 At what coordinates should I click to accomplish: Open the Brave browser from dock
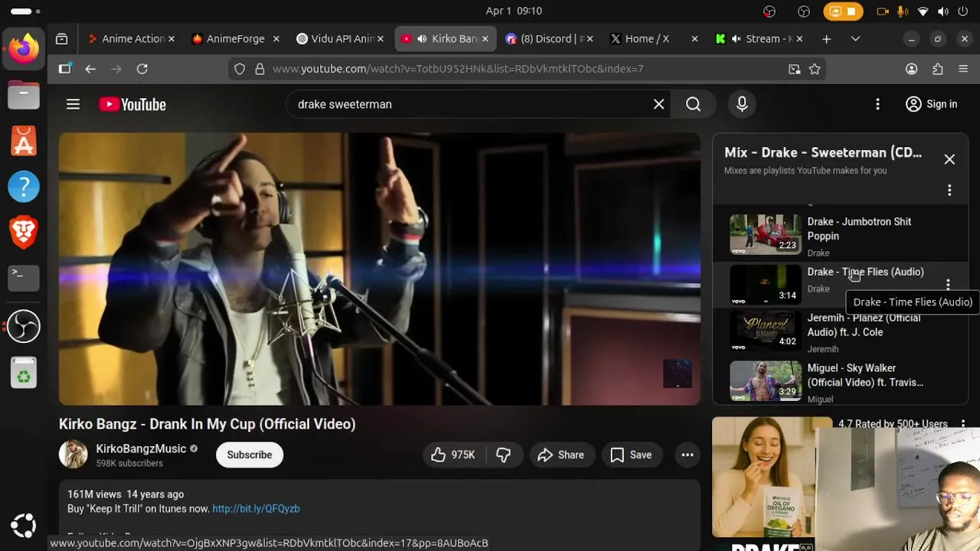coord(24,232)
